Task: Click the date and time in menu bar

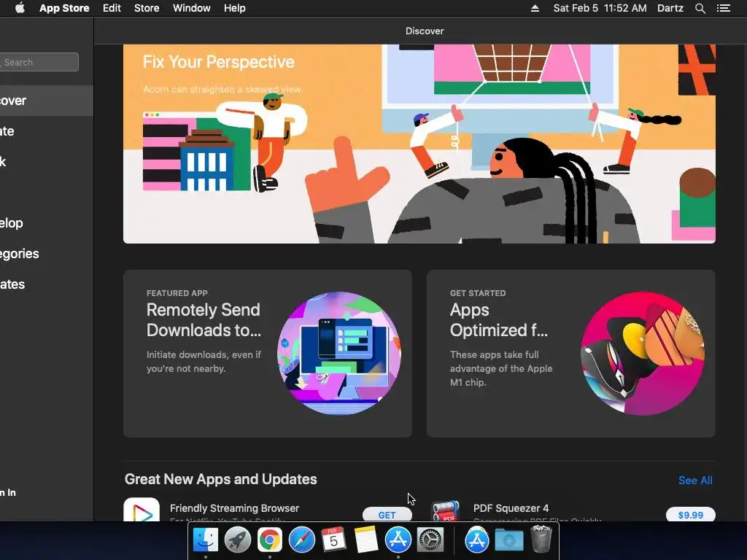Action: pos(600,8)
